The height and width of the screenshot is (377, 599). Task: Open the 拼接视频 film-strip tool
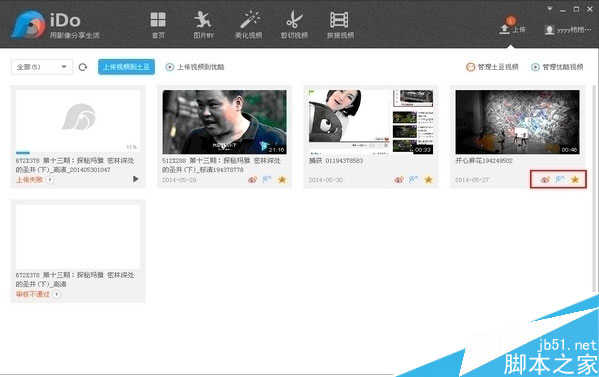coord(340,25)
